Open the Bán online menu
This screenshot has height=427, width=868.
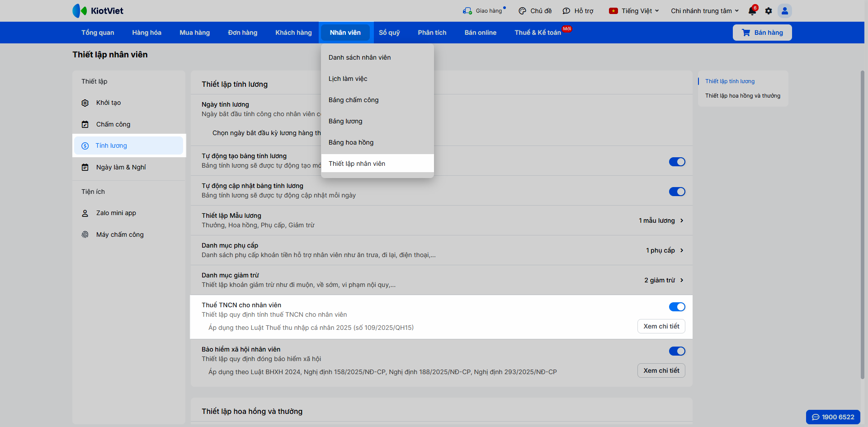(x=480, y=33)
